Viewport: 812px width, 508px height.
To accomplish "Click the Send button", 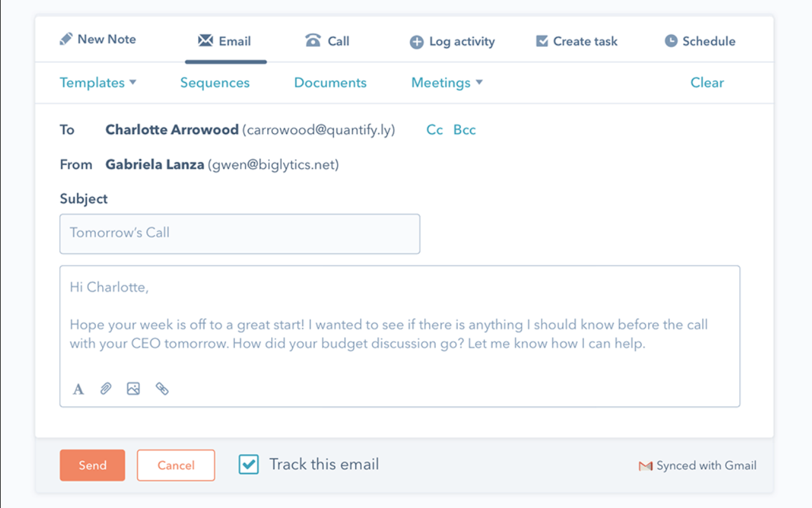I will (92, 465).
